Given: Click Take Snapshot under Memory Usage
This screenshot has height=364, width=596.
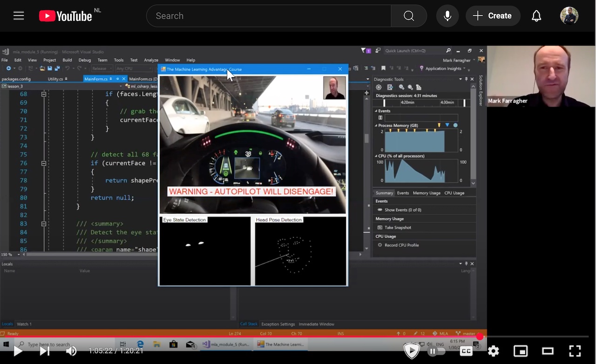Looking at the screenshot, I should point(397,228).
